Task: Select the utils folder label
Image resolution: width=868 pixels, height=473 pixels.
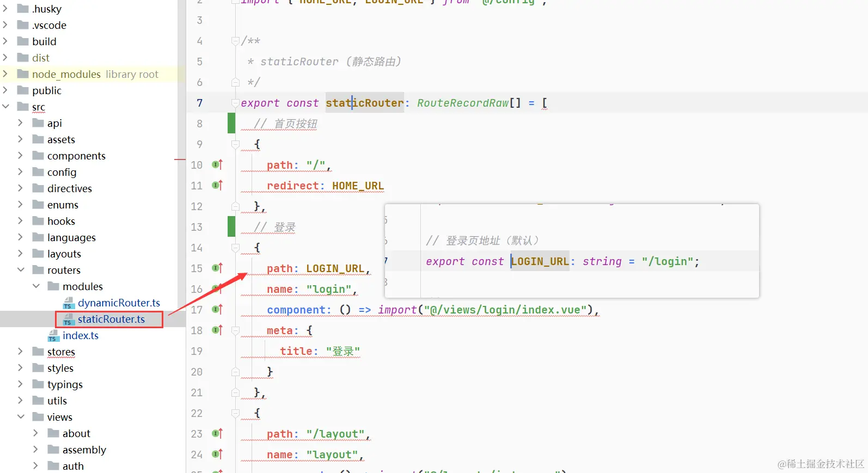Action: pyautogui.click(x=57, y=401)
